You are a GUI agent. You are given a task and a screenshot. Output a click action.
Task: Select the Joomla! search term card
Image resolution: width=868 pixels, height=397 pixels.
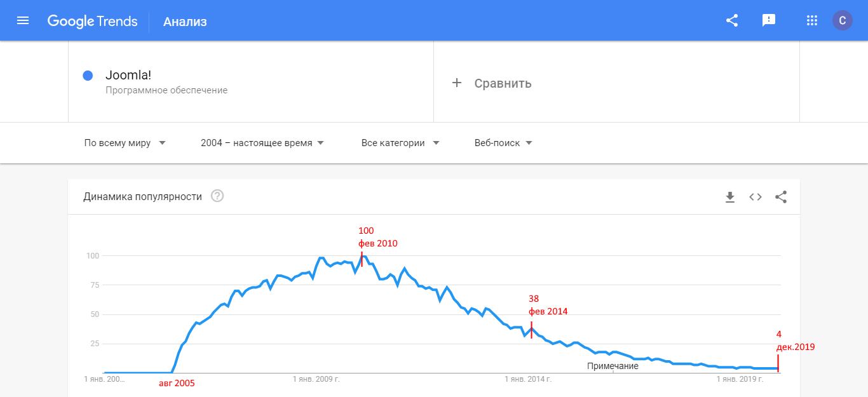251,82
